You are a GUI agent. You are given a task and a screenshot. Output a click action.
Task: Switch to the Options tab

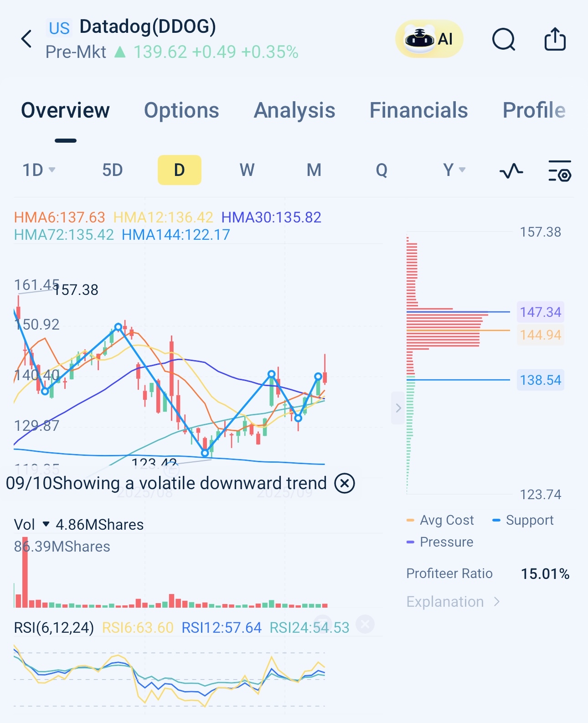tap(181, 110)
